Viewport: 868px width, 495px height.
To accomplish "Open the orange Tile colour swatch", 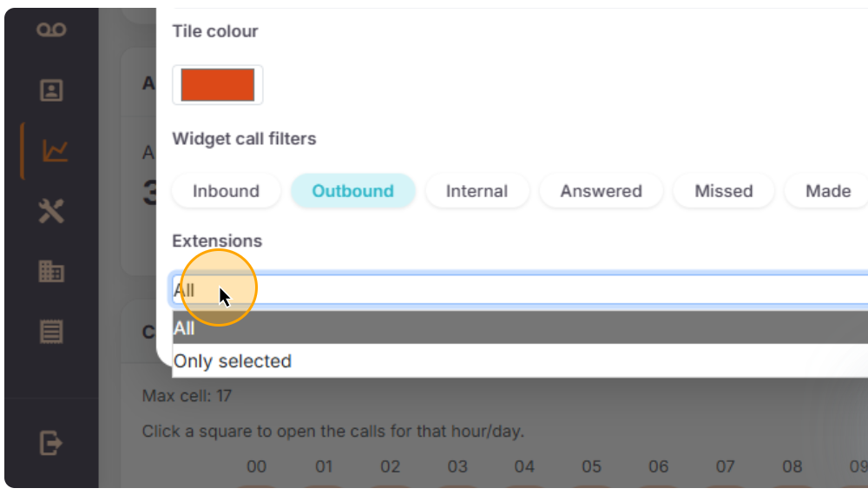I will tap(217, 85).
